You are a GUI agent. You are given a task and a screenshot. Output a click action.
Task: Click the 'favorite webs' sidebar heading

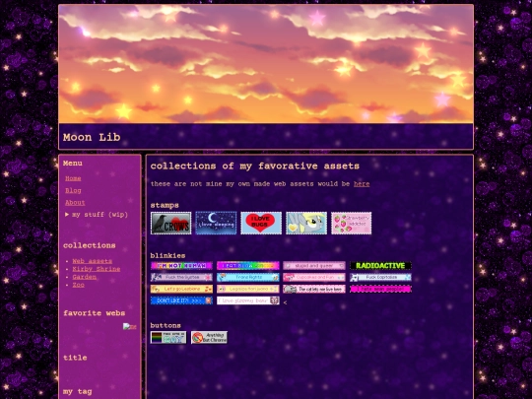point(95,313)
